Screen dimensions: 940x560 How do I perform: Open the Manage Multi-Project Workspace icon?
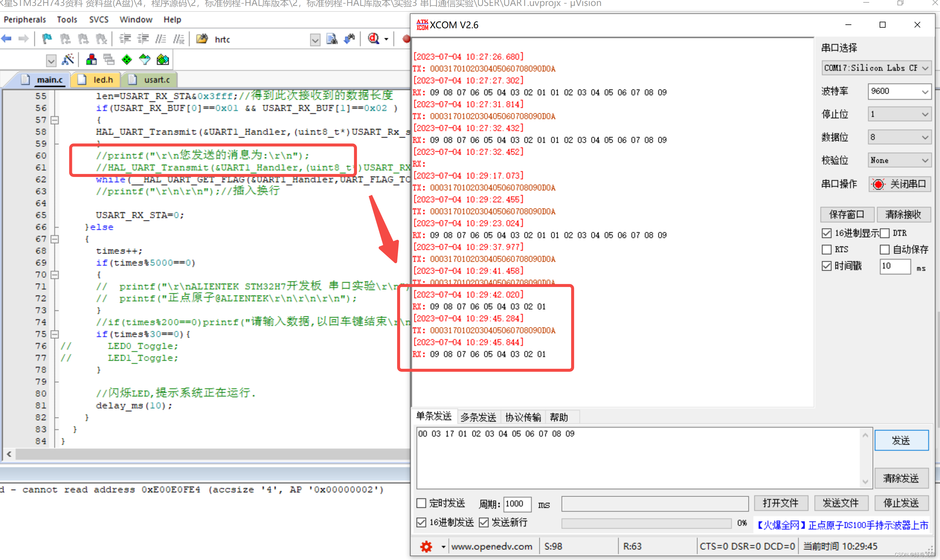coord(109,59)
